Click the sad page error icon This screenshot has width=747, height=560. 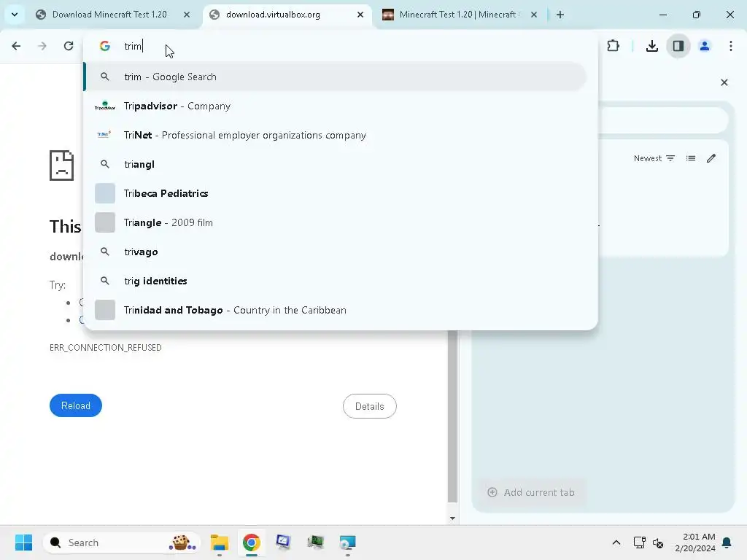(x=61, y=166)
